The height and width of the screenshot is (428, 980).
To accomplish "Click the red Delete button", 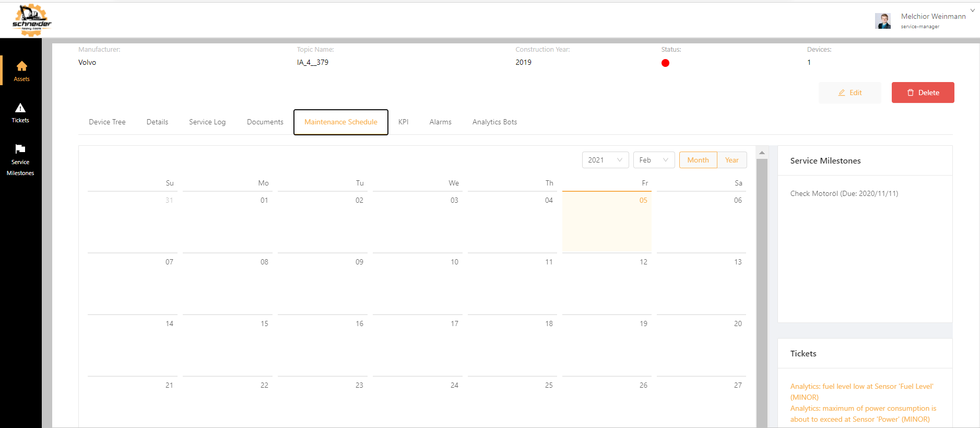I will [923, 92].
